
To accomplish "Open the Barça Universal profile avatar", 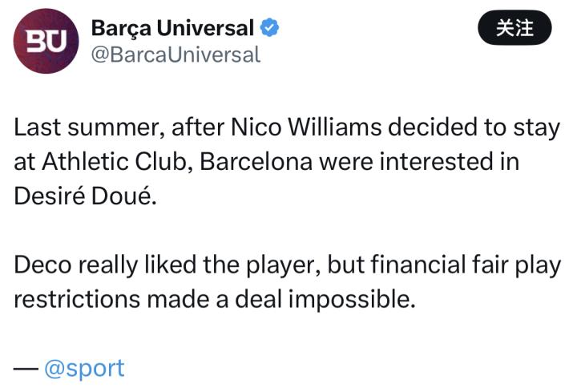I will click(x=46, y=42).
